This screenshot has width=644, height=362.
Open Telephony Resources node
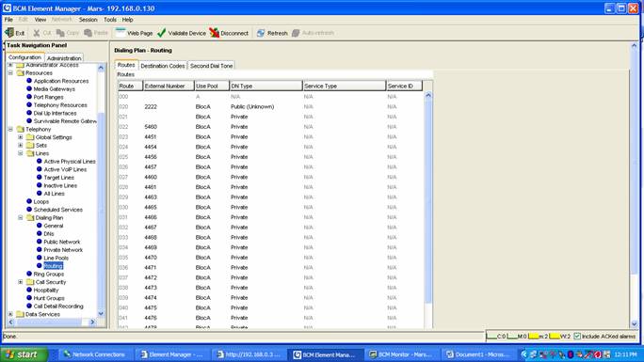click(60, 105)
